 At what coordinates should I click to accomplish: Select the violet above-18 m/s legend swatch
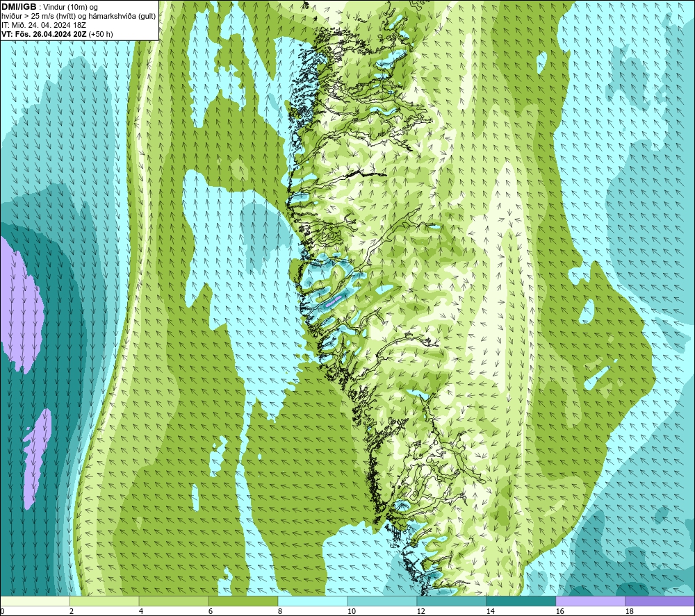click(x=660, y=601)
